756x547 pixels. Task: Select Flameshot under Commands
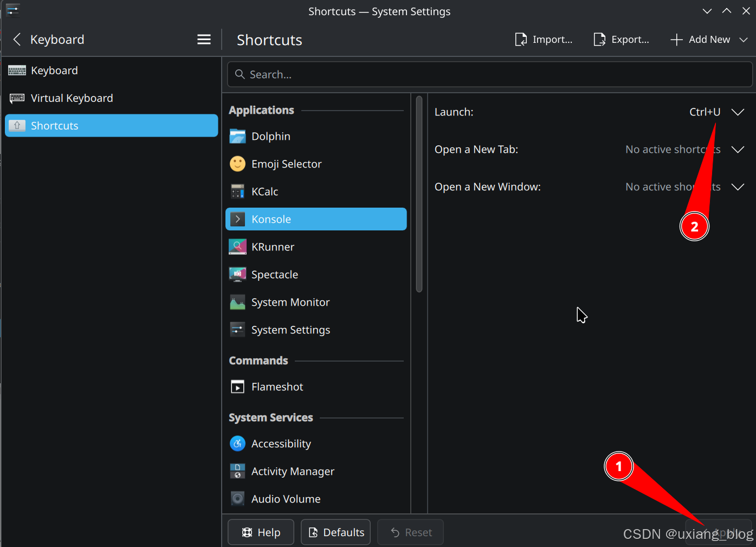pyautogui.click(x=316, y=387)
